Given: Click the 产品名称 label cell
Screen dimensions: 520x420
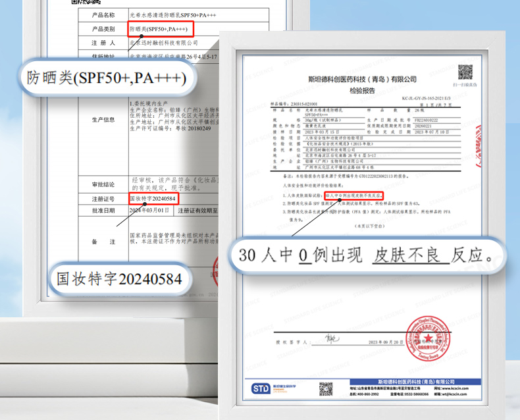Looking at the screenshot, I should [103, 15].
